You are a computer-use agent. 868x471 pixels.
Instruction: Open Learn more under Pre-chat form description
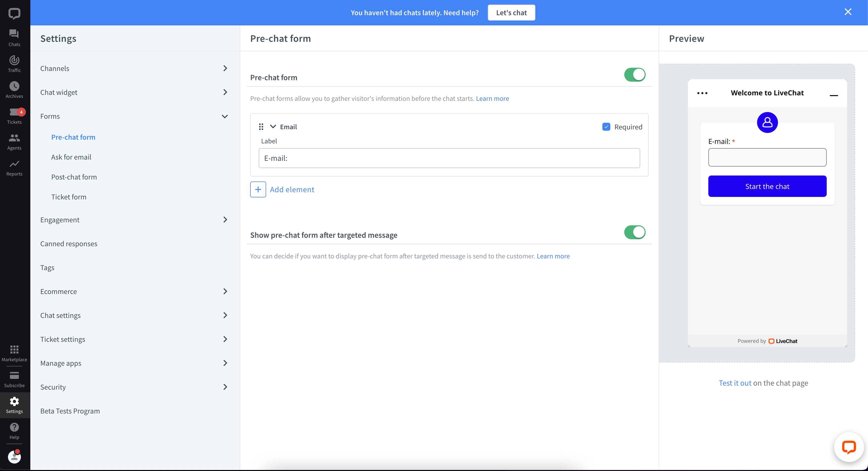pyautogui.click(x=492, y=98)
